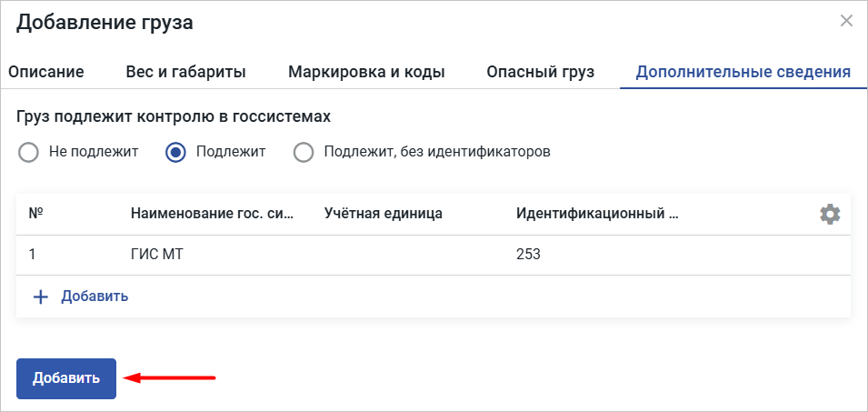The height and width of the screenshot is (412, 868).
Task: Open table settings gear icon
Action: click(830, 215)
